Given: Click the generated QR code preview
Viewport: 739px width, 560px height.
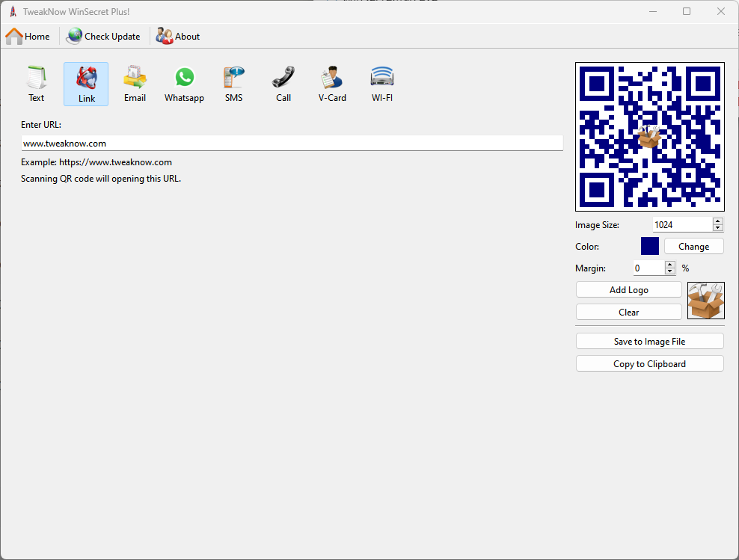Looking at the screenshot, I should (x=650, y=137).
